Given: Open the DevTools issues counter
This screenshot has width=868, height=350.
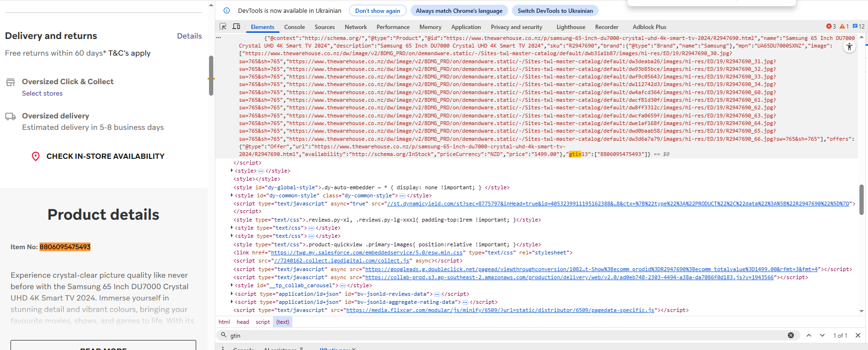Looking at the screenshot, I should [858, 27].
